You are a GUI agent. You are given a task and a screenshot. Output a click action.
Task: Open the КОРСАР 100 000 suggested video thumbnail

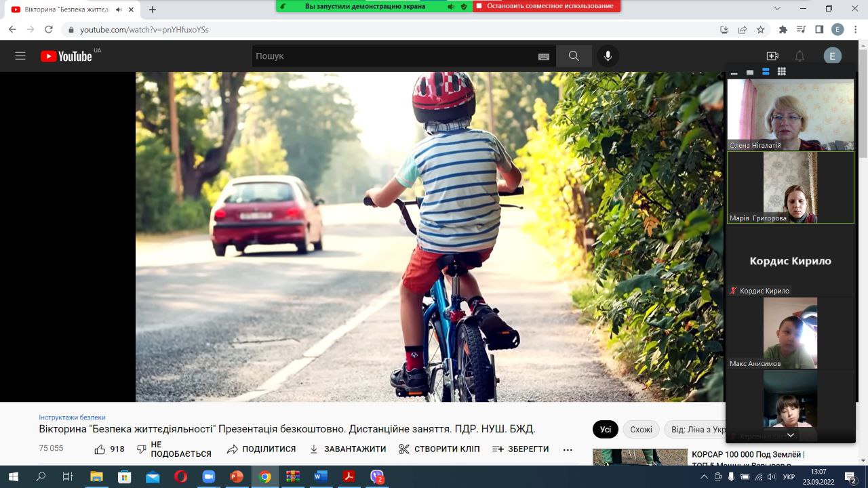click(x=639, y=457)
